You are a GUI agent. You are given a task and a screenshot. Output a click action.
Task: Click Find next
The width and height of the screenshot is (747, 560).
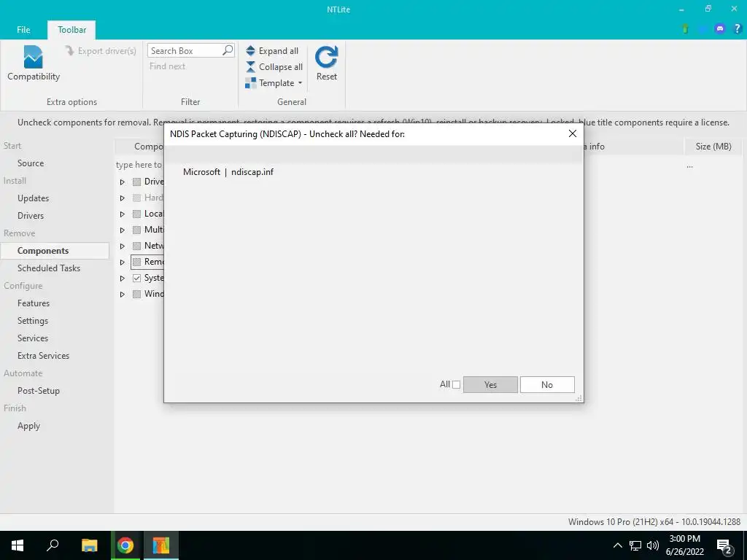click(167, 66)
